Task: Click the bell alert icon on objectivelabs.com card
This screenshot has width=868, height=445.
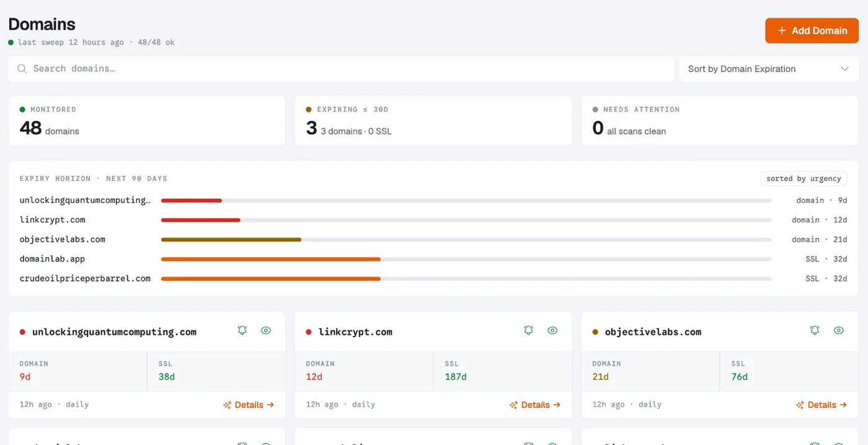Action: click(815, 330)
